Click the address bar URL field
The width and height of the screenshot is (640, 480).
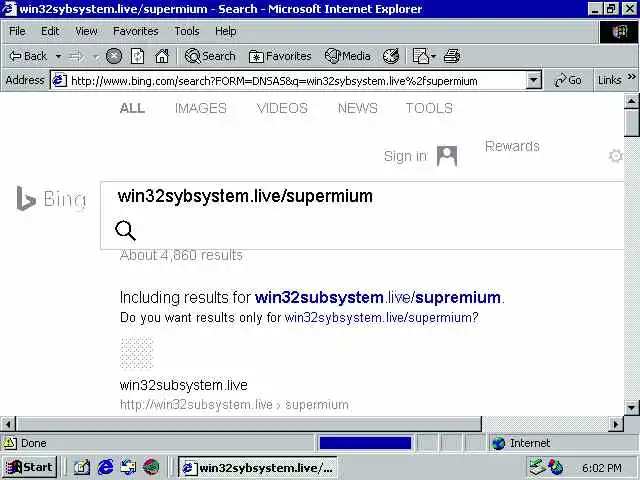tap(289, 81)
